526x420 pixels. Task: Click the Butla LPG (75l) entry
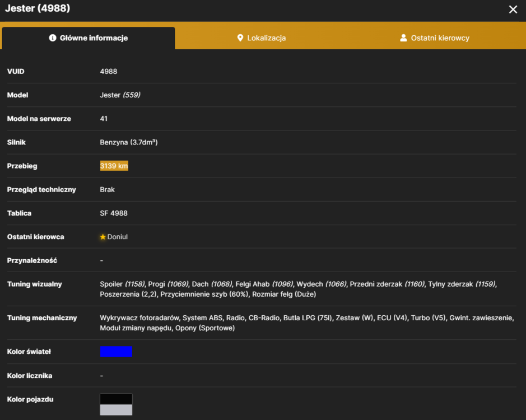pos(308,318)
